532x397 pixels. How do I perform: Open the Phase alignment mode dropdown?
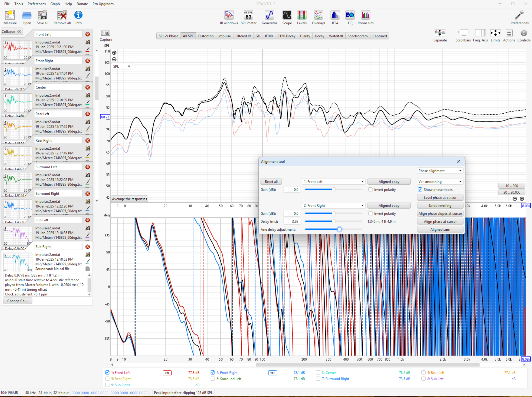point(440,171)
